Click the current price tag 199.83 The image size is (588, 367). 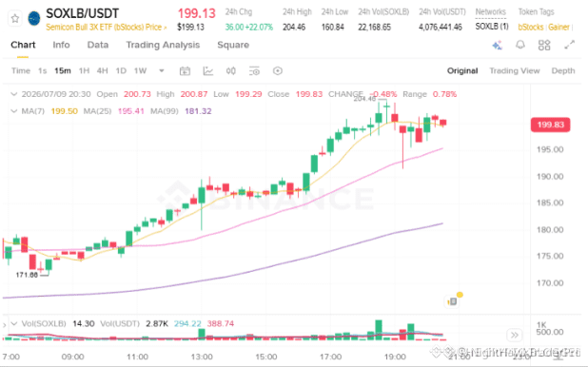point(550,125)
